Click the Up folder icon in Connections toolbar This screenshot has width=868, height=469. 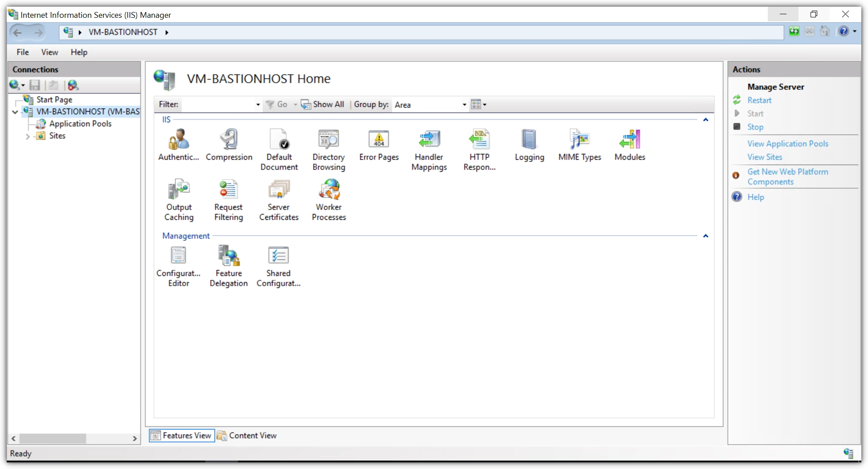point(53,85)
